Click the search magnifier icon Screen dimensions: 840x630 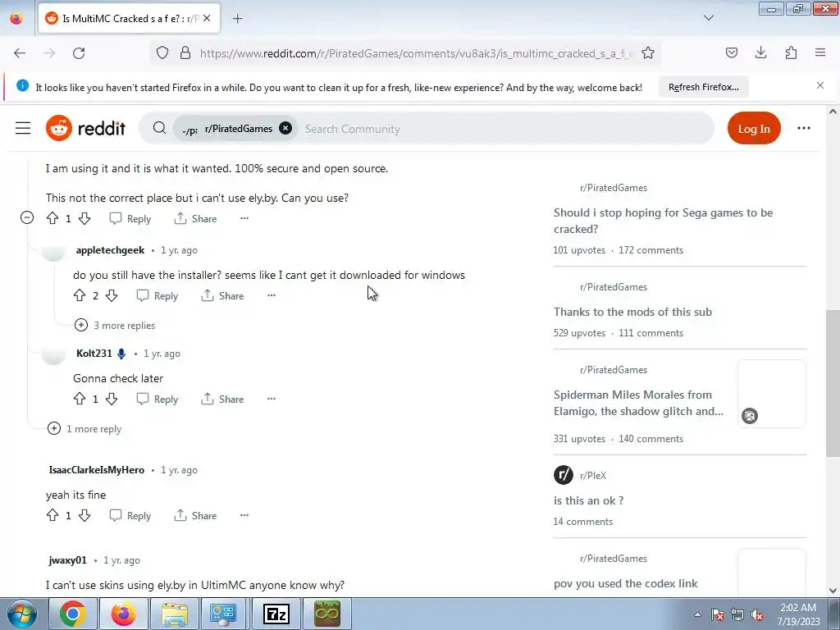point(159,128)
